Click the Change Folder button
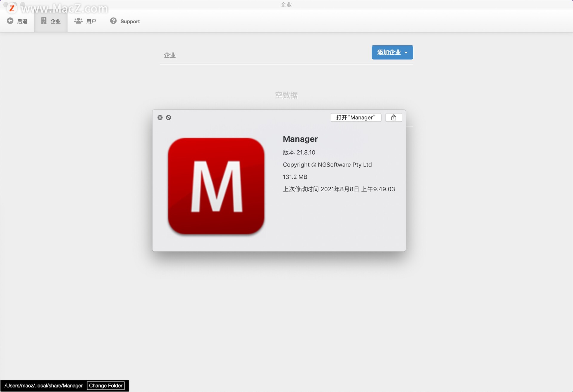The width and height of the screenshot is (573, 392). pyautogui.click(x=106, y=385)
